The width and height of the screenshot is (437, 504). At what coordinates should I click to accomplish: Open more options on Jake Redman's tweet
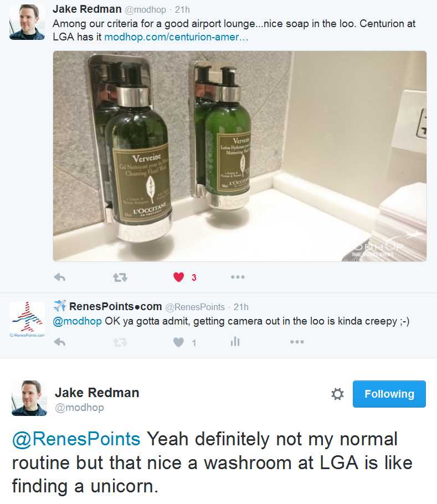tap(238, 277)
